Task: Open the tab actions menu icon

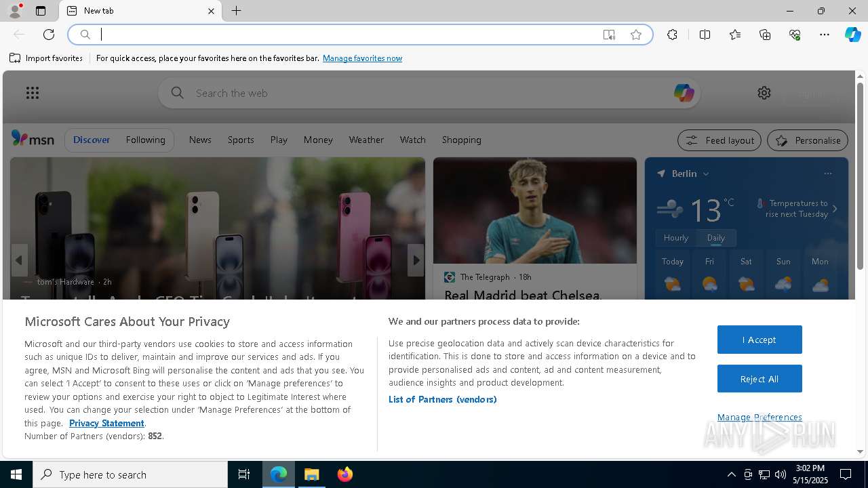Action: click(41, 11)
